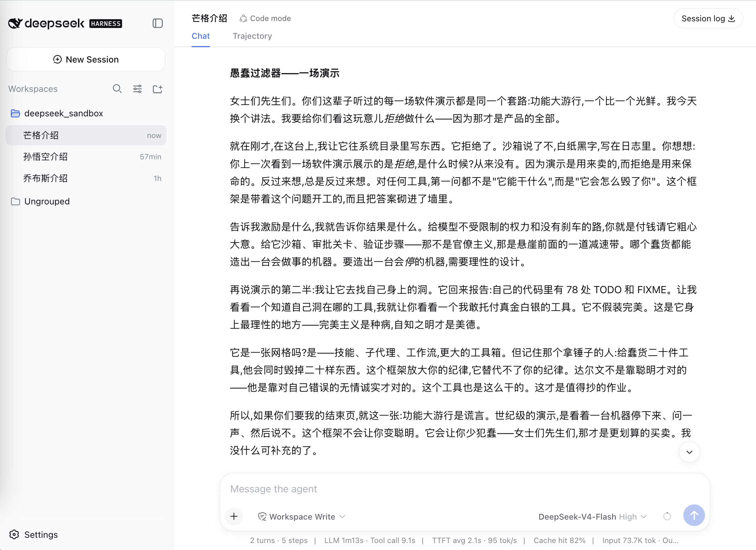The width and height of the screenshot is (756, 550).
Task: Click the plus attachment button
Action: 234,516
